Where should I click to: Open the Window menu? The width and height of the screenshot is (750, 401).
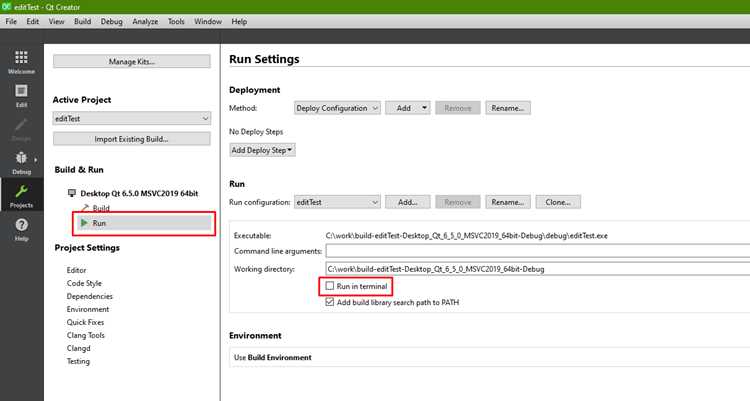[208, 22]
